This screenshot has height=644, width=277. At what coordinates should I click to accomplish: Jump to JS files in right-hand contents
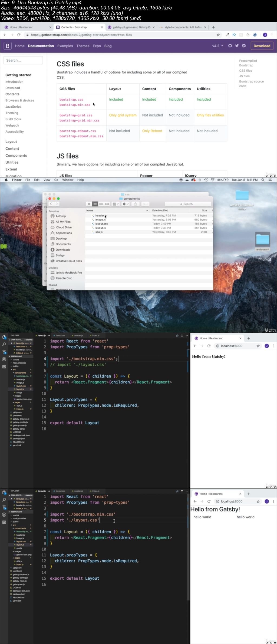pyautogui.click(x=244, y=76)
